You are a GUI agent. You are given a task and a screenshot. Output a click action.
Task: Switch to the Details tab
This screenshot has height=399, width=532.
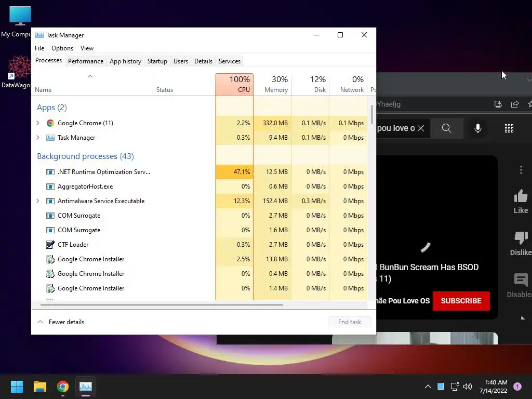coord(203,61)
